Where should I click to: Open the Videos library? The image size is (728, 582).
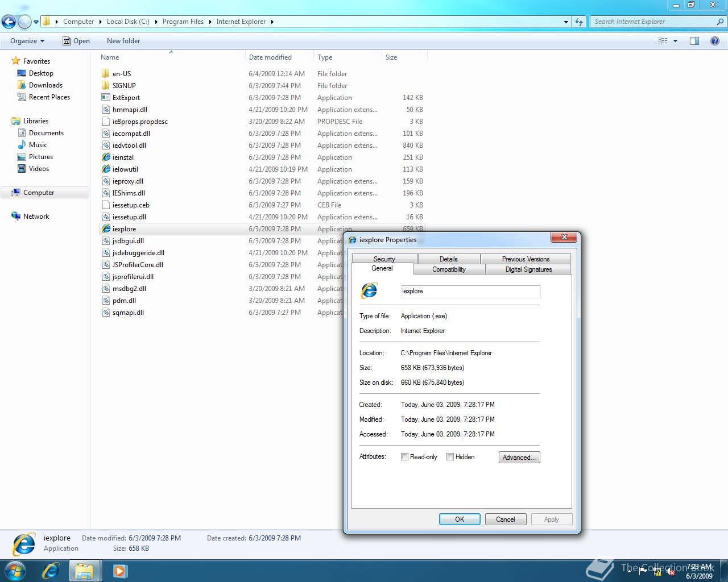click(39, 169)
